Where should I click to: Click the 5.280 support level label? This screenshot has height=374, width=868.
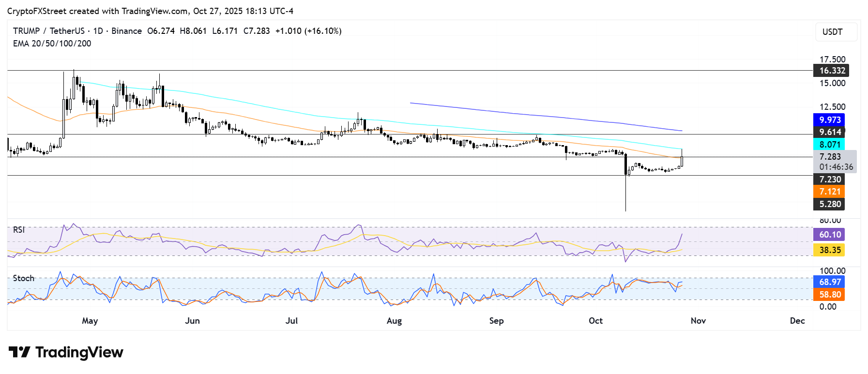click(x=829, y=204)
